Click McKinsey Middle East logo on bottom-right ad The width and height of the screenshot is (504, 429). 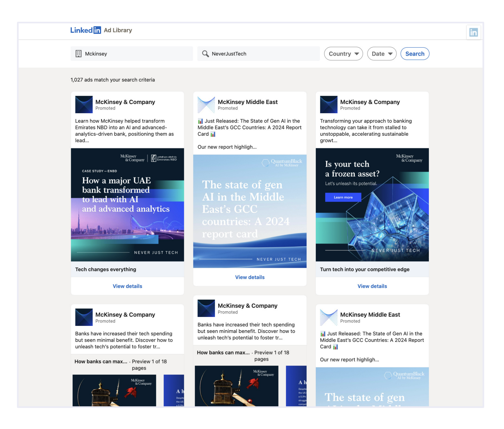(329, 317)
